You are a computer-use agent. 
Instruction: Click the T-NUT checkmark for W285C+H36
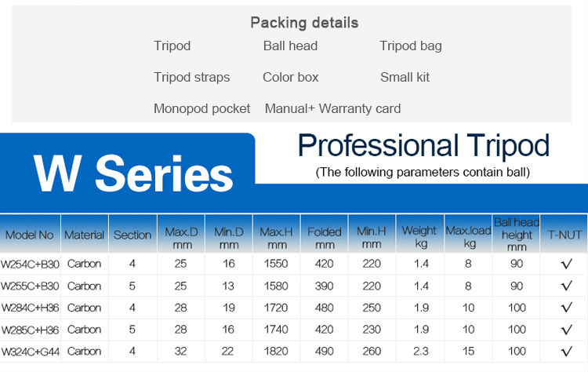(x=565, y=330)
